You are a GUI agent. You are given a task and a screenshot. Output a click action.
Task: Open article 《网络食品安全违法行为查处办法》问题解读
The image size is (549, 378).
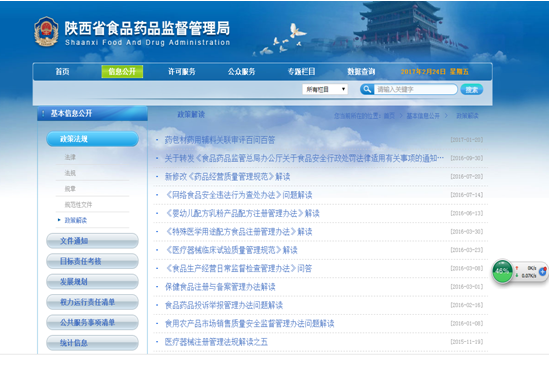(x=239, y=195)
